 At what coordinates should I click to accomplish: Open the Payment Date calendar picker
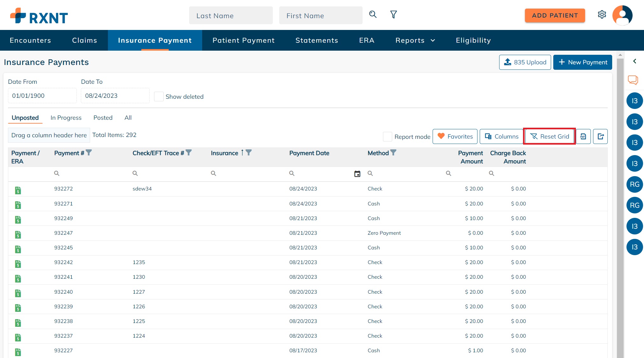coord(357,174)
